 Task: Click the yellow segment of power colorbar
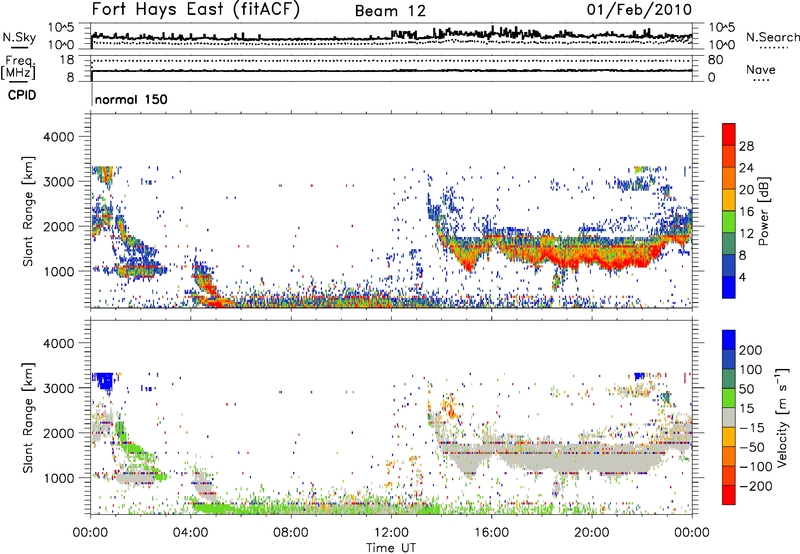pyautogui.click(x=729, y=200)
